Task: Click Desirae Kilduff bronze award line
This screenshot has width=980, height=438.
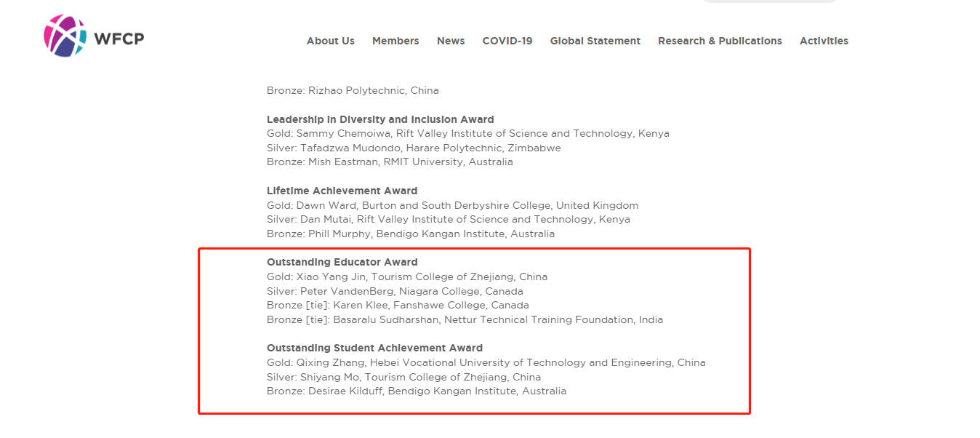Action: pos(416,391)
